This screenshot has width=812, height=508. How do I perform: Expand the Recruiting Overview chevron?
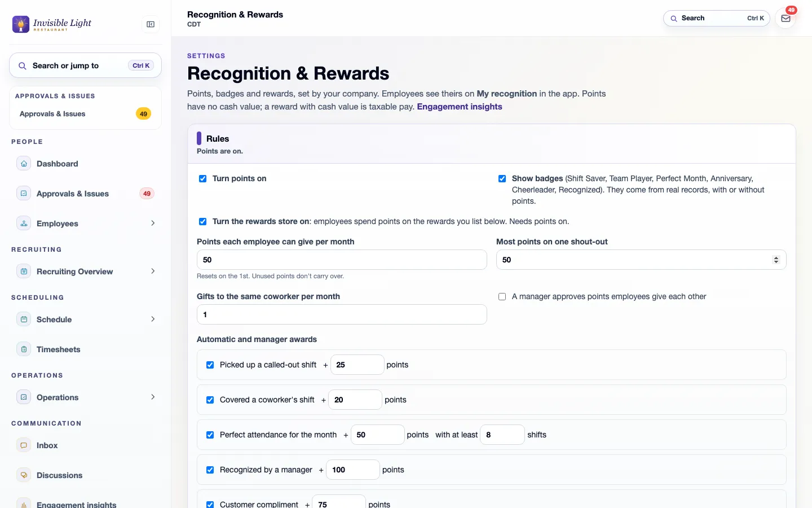click(153, 271)
